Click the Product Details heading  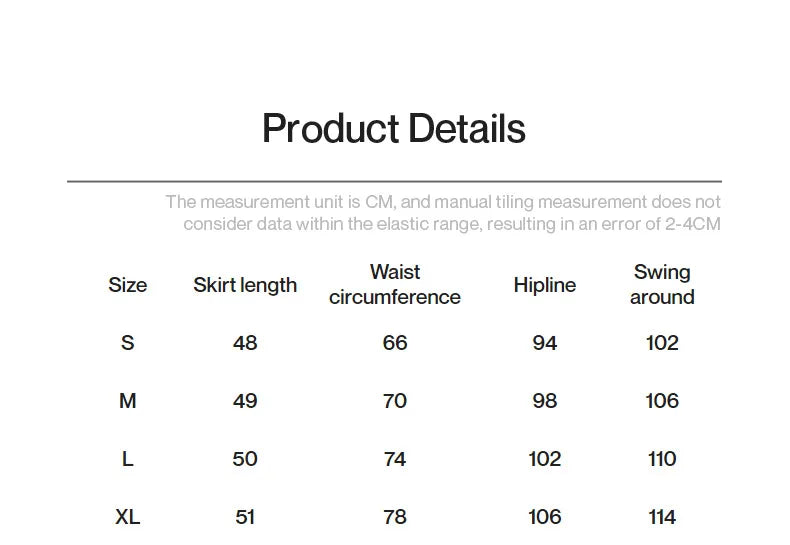click(x=394, y=128)
